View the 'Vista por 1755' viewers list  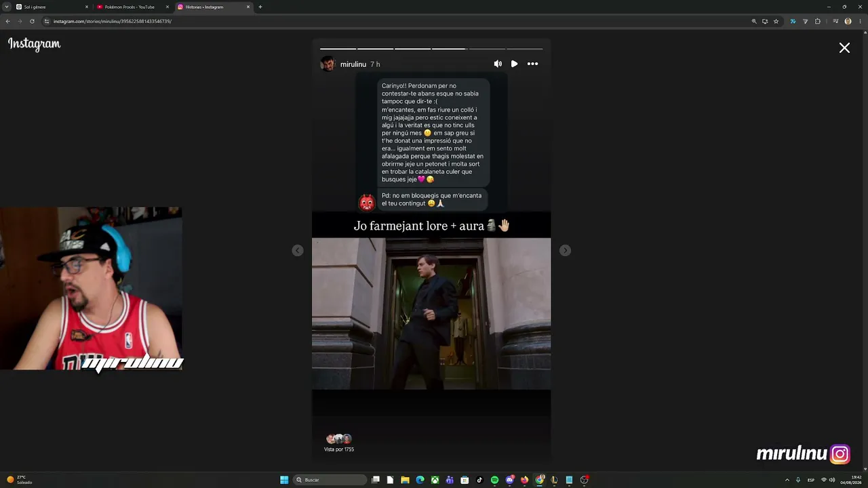339,449
